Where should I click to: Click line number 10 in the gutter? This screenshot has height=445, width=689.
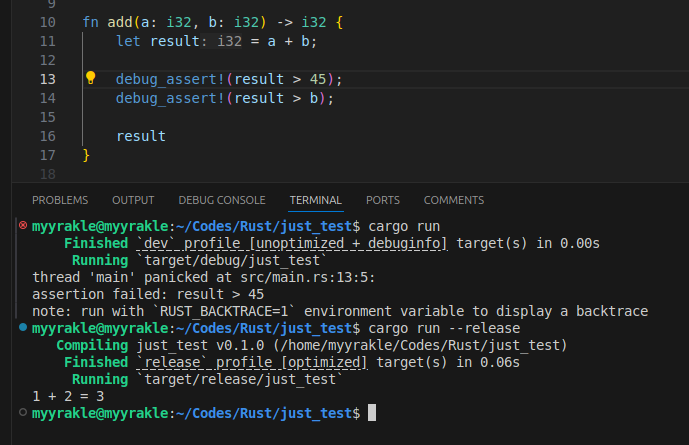coord(48,22)
